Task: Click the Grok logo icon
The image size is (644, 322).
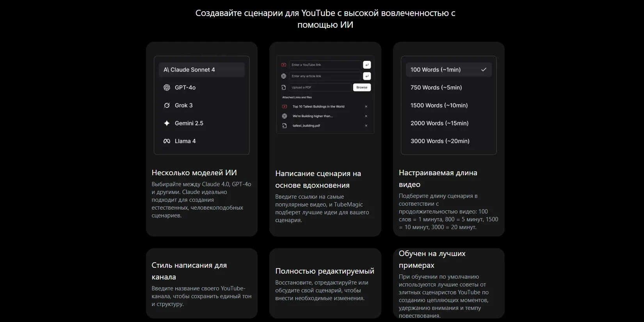Action: click(167, 105)
